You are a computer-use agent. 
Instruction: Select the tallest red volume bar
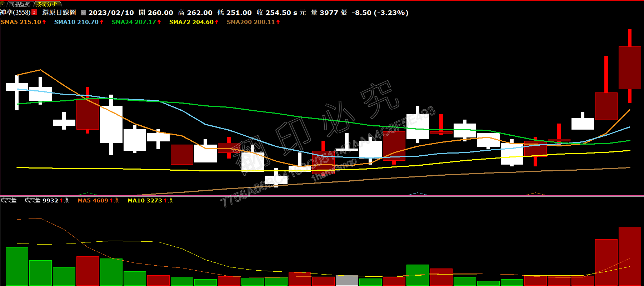pos(630,256)
